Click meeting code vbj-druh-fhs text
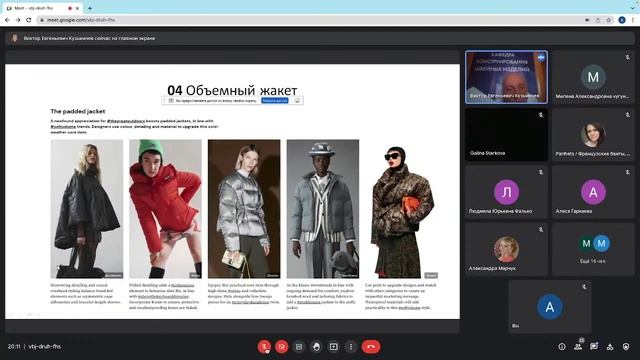 (44, 347)
